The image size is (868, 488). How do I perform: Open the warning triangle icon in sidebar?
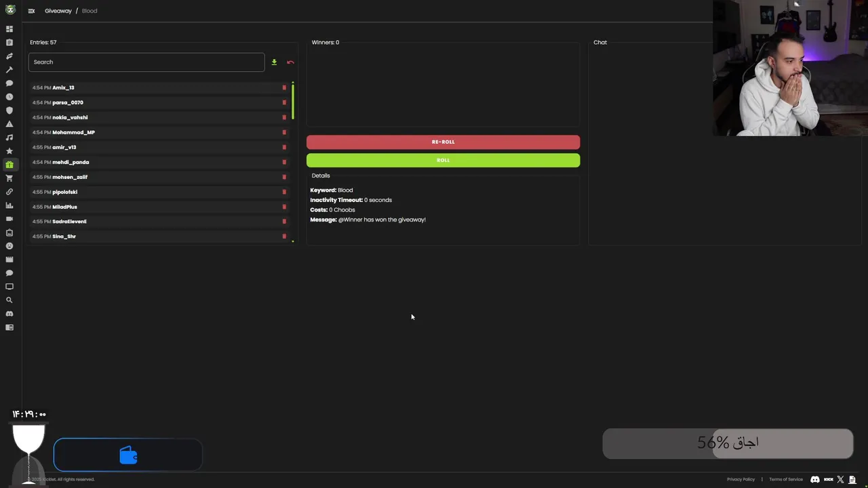[9, 124]
